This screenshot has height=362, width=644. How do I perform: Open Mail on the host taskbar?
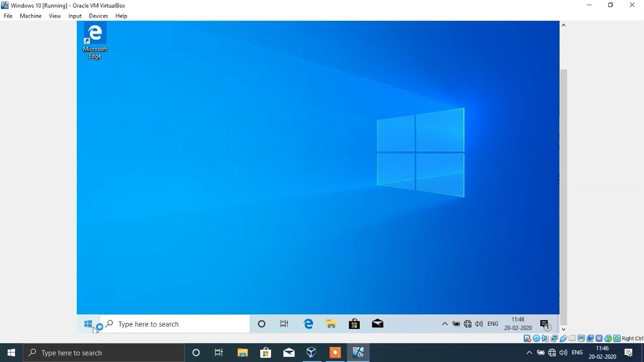click(x=289, y=353)
